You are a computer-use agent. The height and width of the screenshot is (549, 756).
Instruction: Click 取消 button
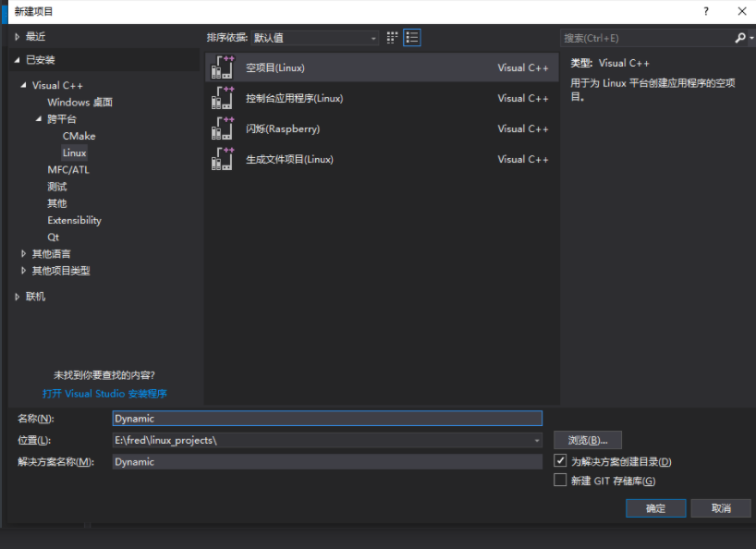click(721, 508)
